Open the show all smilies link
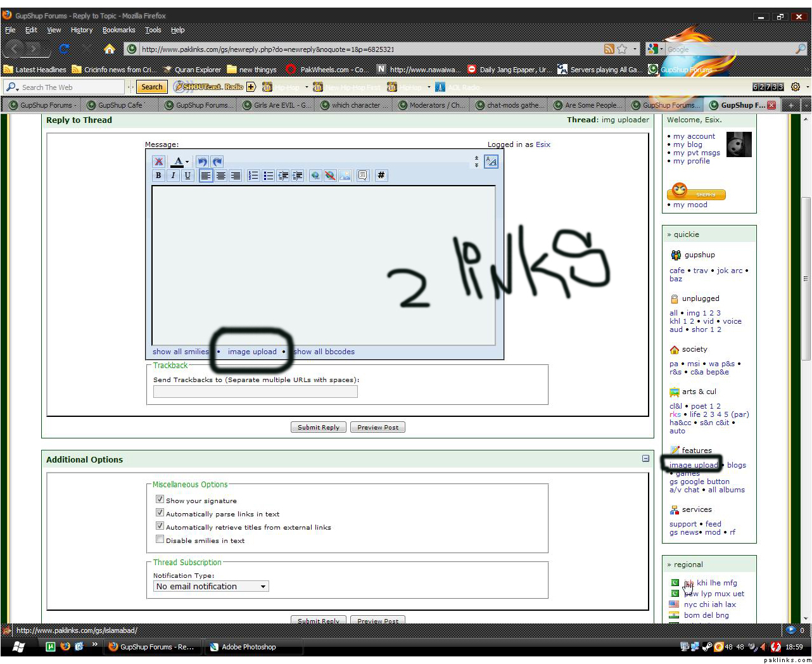Viewport: 812px width, 664px height. [x=181, y=352]
